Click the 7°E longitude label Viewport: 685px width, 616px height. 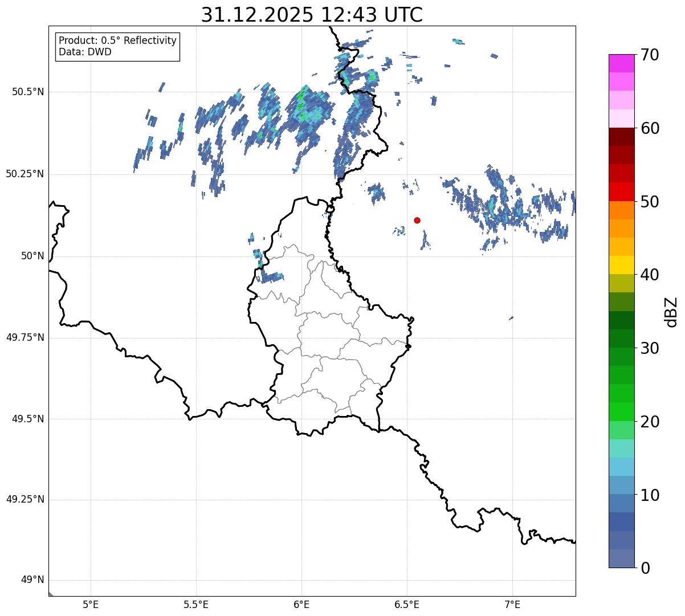pos(512,605)
